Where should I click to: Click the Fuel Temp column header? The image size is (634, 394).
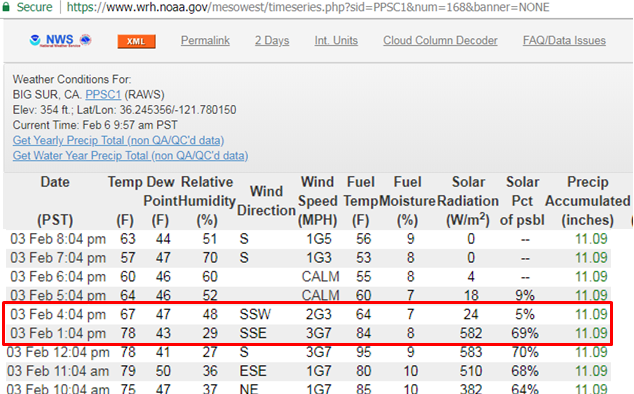coord(361,201)
